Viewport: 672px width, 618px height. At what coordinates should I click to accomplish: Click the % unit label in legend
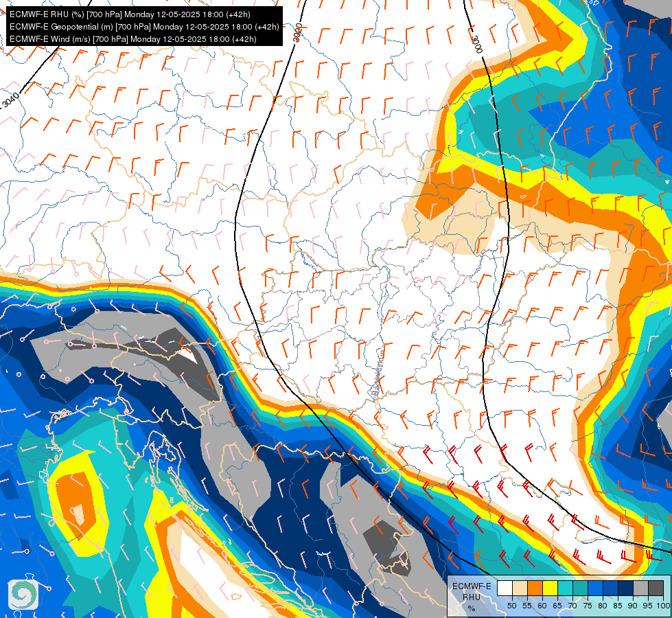pyautogui.click(x=472, y=608)
